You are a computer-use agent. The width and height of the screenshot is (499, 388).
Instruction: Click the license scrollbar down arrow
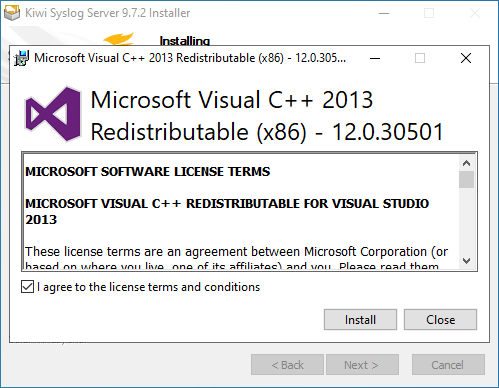click(466, 260)
